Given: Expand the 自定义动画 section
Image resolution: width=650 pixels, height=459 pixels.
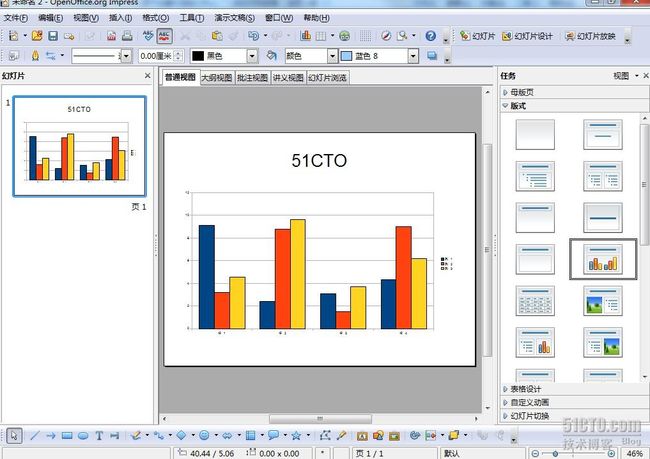Looking at the screenshot, I should pos(574,402).
